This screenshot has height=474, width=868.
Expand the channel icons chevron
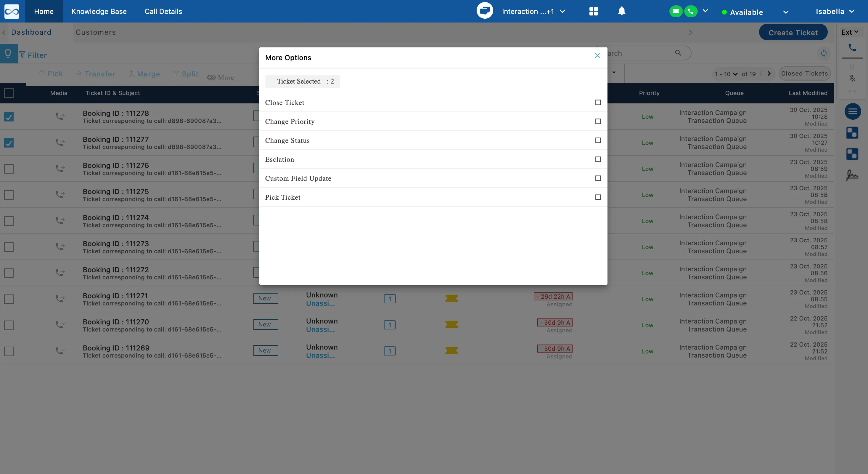[705, 11]
